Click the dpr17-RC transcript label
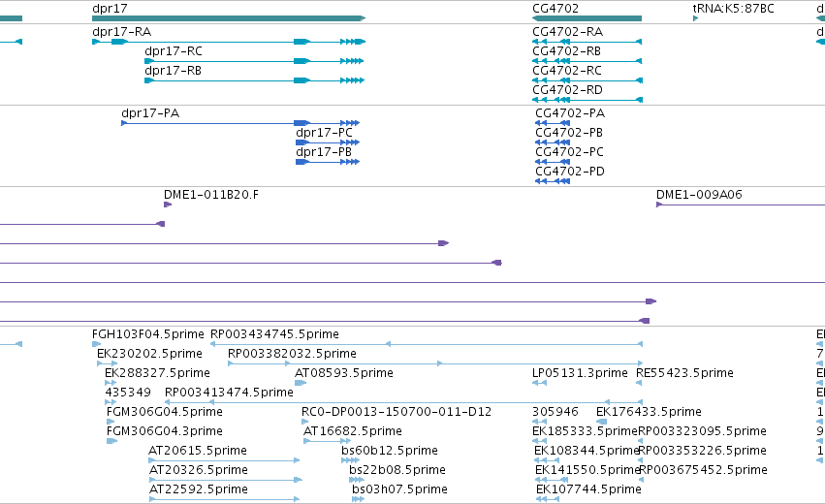The width and height of the screenshot is (825, 504). tap(174, 51)
